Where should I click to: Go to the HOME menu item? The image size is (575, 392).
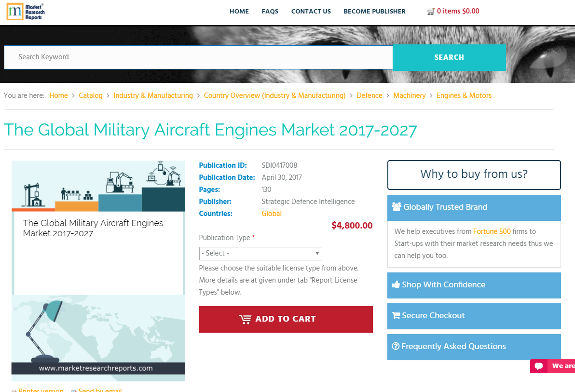pyautogui.click(x=239, y=12)
